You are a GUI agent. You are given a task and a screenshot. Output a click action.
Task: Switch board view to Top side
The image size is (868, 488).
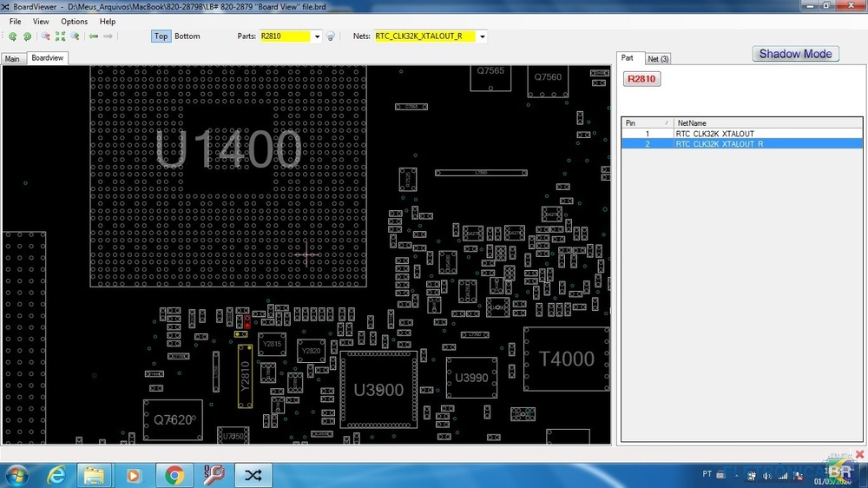click(x=161, y=36)
